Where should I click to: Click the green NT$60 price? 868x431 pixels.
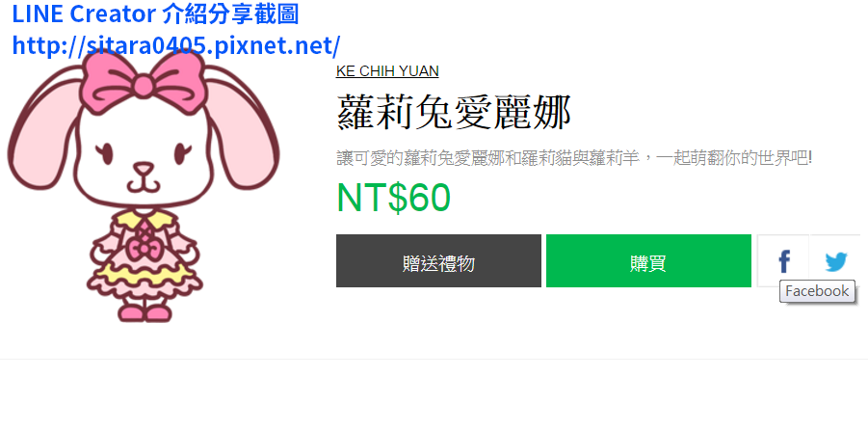click(394, 198)
